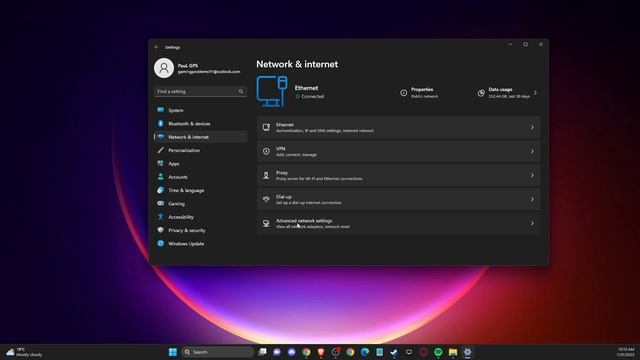Open the VPN settings row
Screen dimensions: 640x360
coord(398,151)
